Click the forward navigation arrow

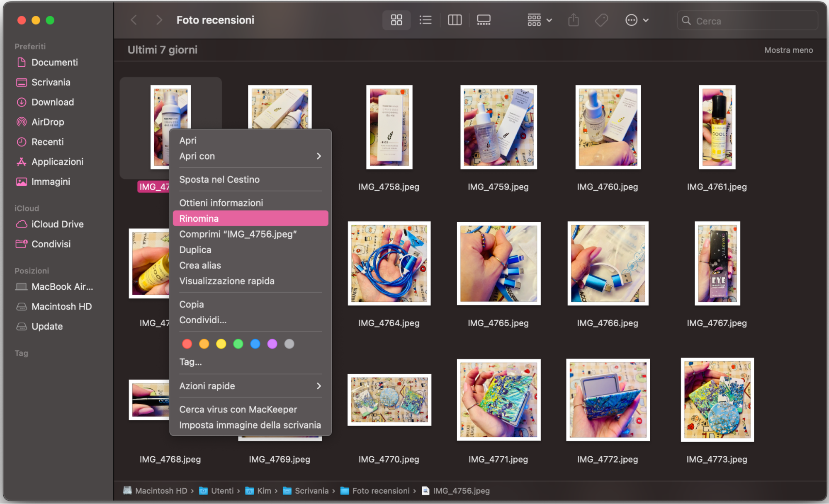[x=159, y=20]
